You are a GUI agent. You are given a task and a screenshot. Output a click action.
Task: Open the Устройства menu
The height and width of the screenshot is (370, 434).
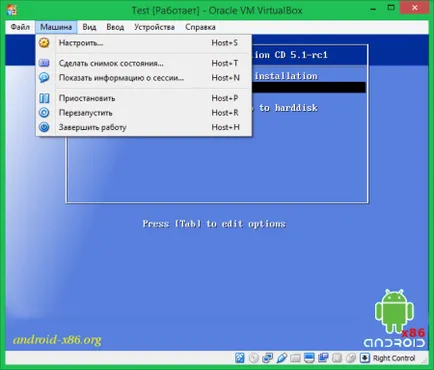pyautogui.click(x=154, y=27)
